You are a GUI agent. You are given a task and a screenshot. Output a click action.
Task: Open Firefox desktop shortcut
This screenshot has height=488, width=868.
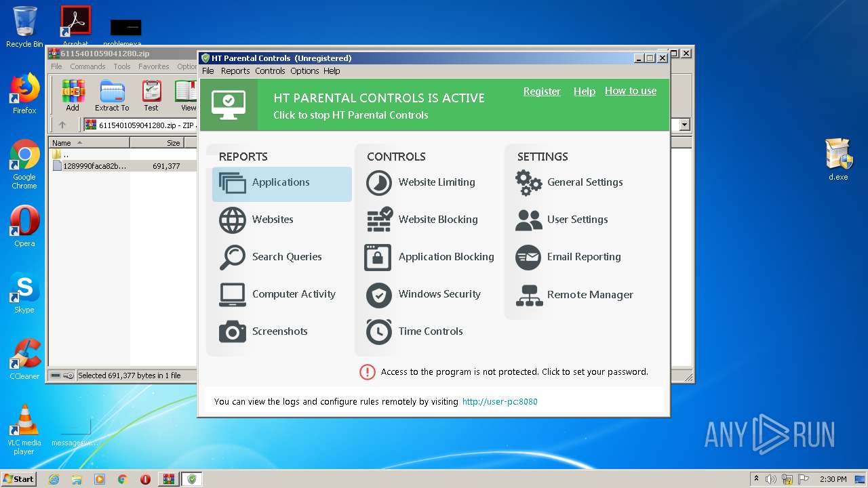[24, 94]
